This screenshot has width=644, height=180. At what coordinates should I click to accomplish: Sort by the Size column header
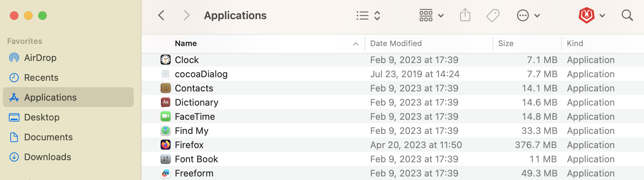point(506,43)
